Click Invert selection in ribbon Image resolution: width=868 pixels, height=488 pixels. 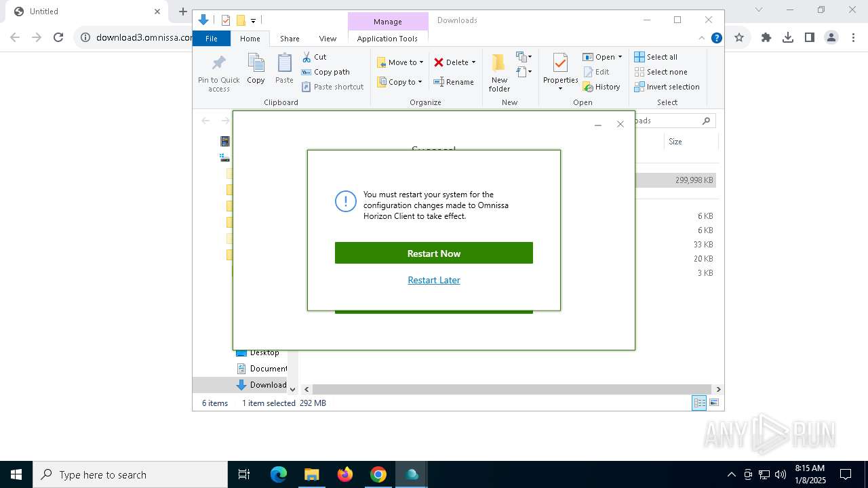click(667, 87)
